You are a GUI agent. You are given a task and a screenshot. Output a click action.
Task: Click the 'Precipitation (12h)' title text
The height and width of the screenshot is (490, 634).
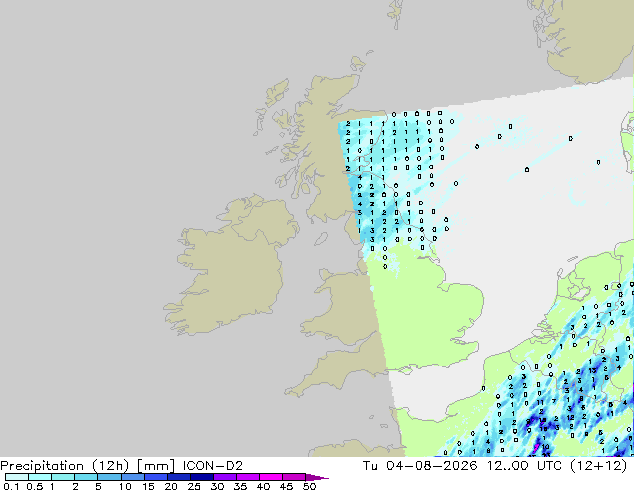[65, 466]
